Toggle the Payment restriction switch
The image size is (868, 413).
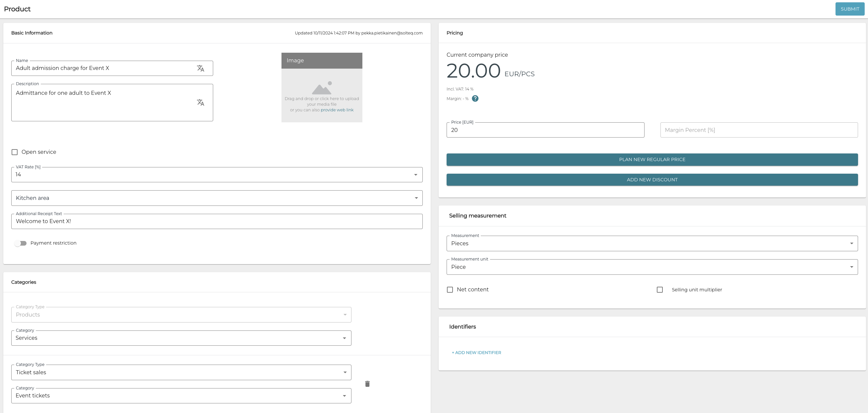tap(21, 243)
